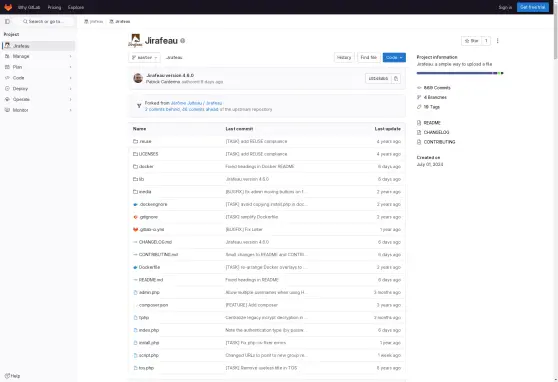This screenshot has width=558, height=382.
Task: Click the .gitlab-ci.yml GitLab icon
Action: (x=135, y=229)
